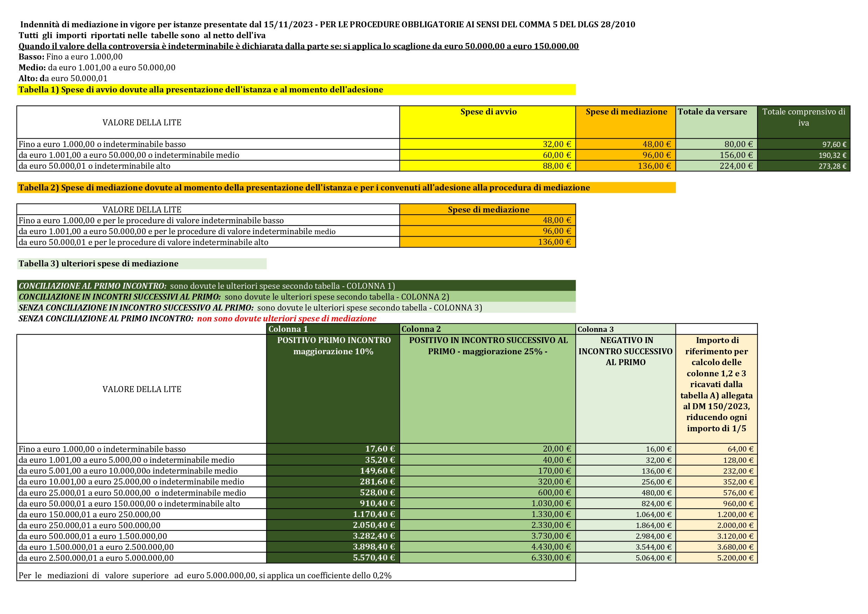868x614 pixels.
Task: Click the orange 'Tabella 2) Spese di mediazione dovute' heading
Action: [x=346, y=188]
